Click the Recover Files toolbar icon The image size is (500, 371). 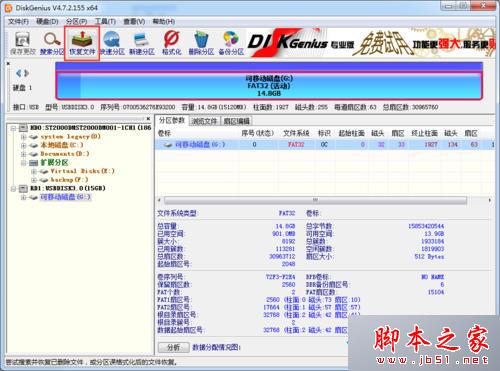(82, 43)
